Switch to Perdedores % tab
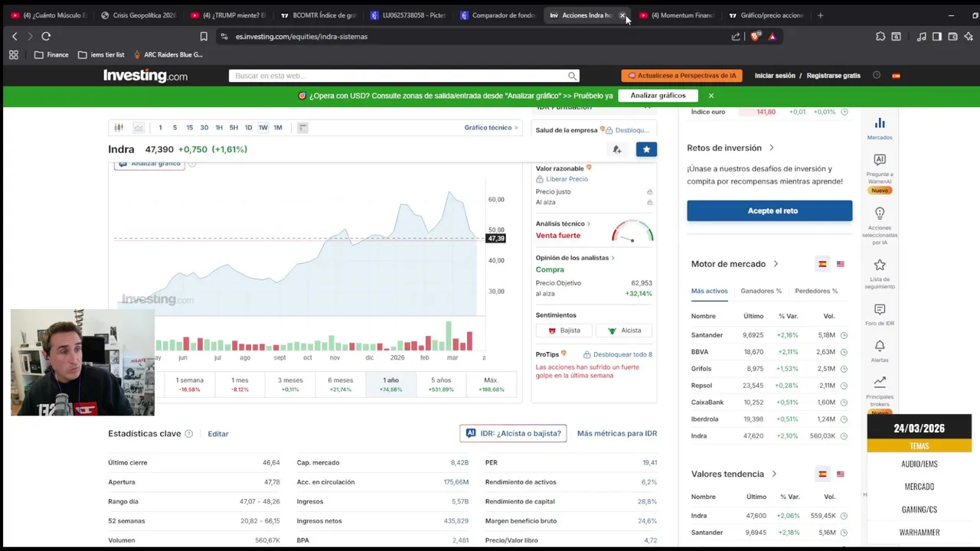The image size is (980, 551). [816, 291]
